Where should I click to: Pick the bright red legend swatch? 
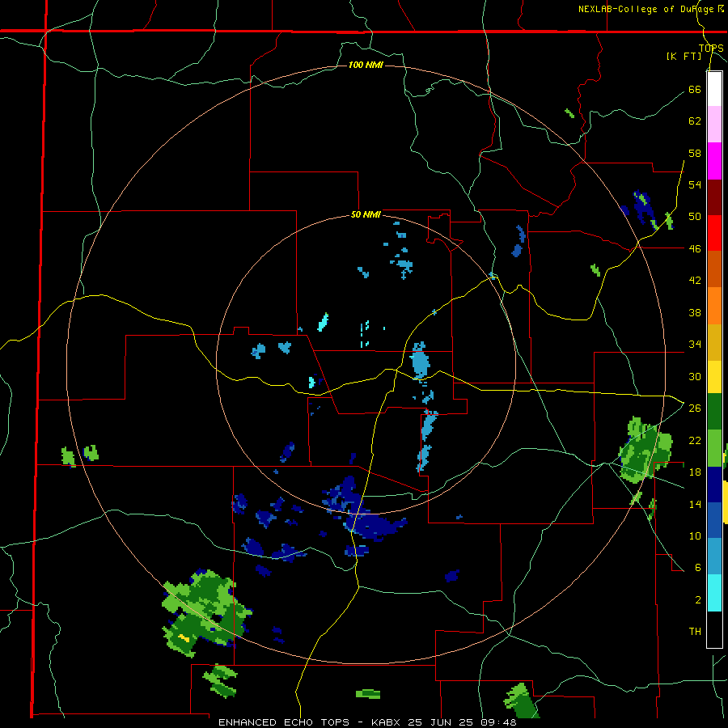point(714,233)
